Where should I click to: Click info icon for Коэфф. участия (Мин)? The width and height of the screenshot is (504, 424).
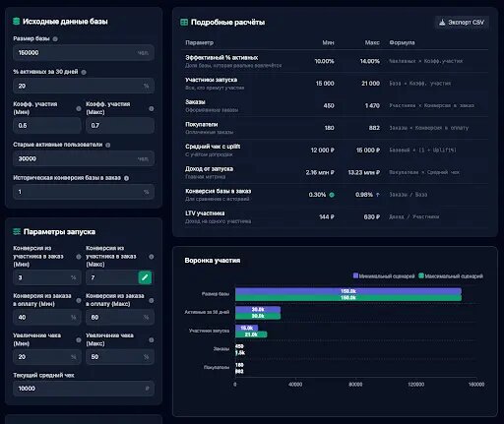click(79, 108)
